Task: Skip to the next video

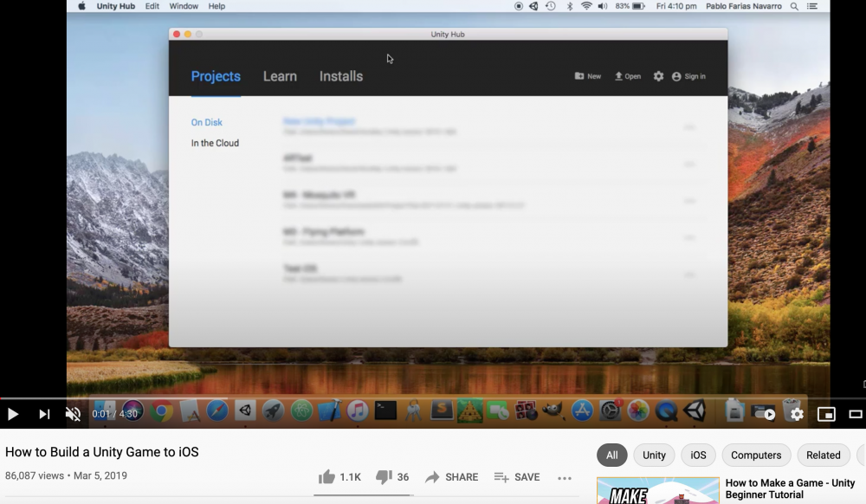Action: click(x=44, y=414)
